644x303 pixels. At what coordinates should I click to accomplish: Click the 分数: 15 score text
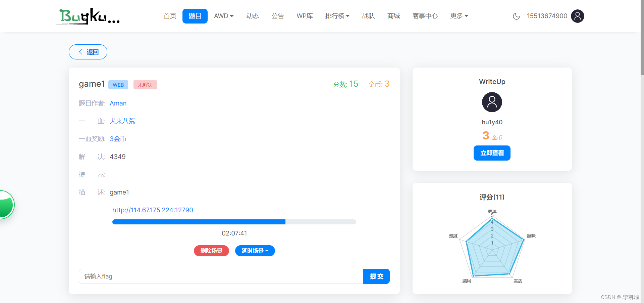[x=345, y=84]
